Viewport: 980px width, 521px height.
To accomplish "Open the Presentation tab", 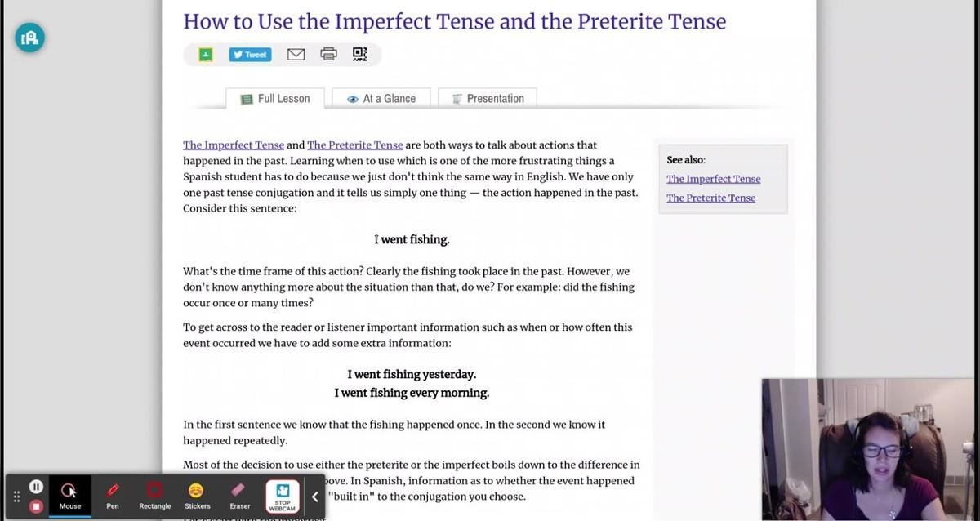I will click(488, 99).
